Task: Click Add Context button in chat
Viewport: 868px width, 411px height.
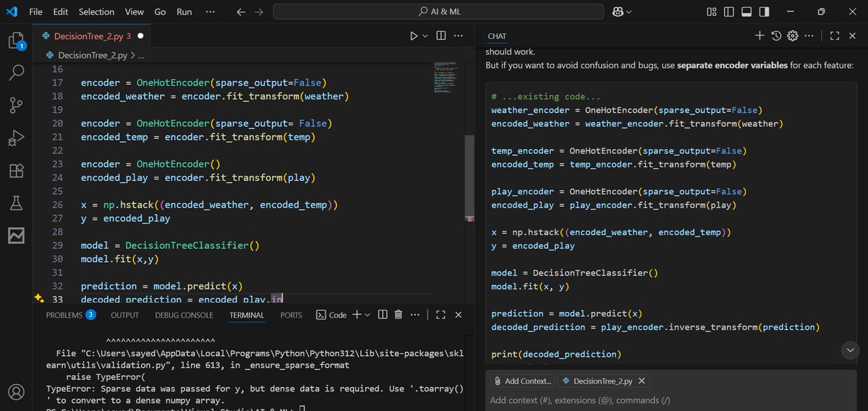Action: (522, 381)
